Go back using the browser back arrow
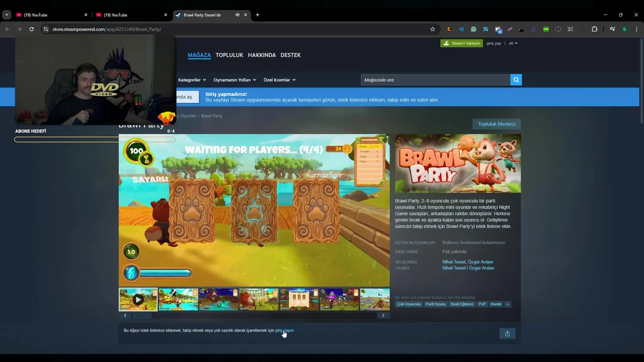644x362 pixels. [7, 29]
